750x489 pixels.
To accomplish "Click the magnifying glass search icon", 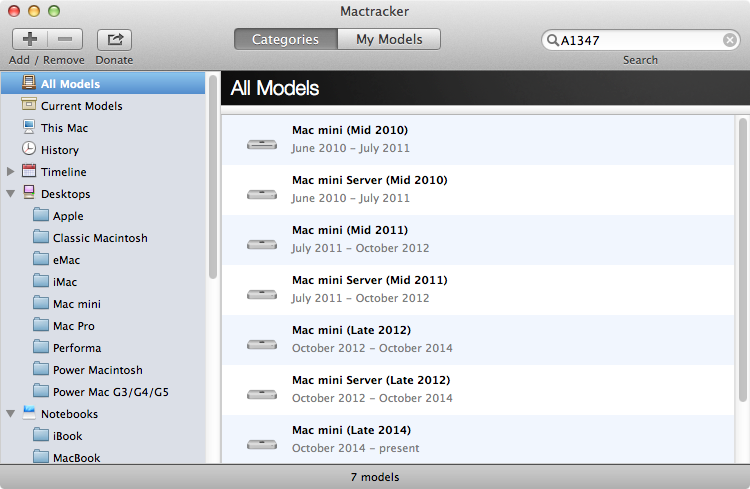I will (x=552, y=40).
